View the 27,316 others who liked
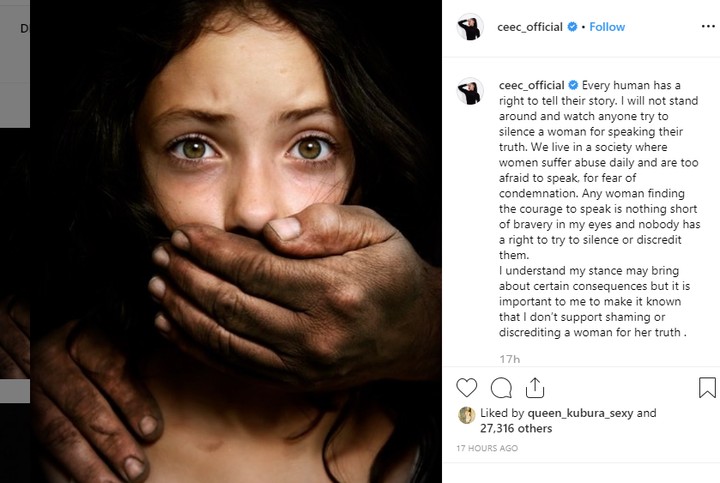Screen dimensions: 720x483 point(519,427)
